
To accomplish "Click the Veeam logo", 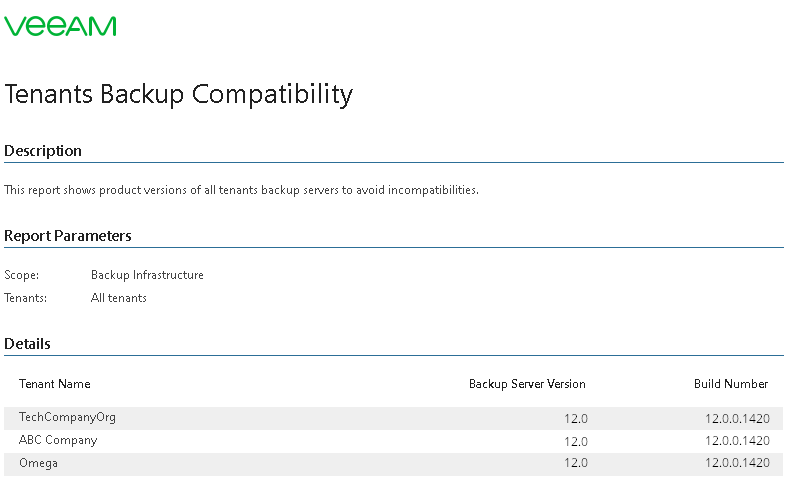I will [x=60, y=26].
